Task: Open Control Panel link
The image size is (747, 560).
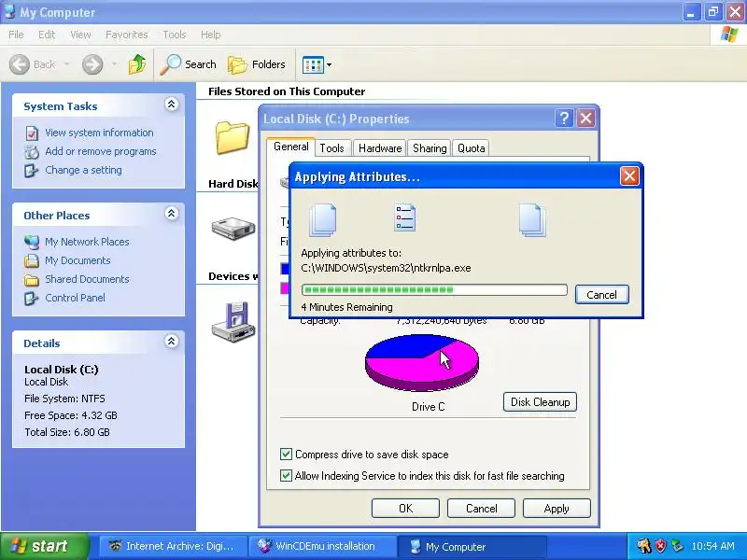Action: pos(76,298)
